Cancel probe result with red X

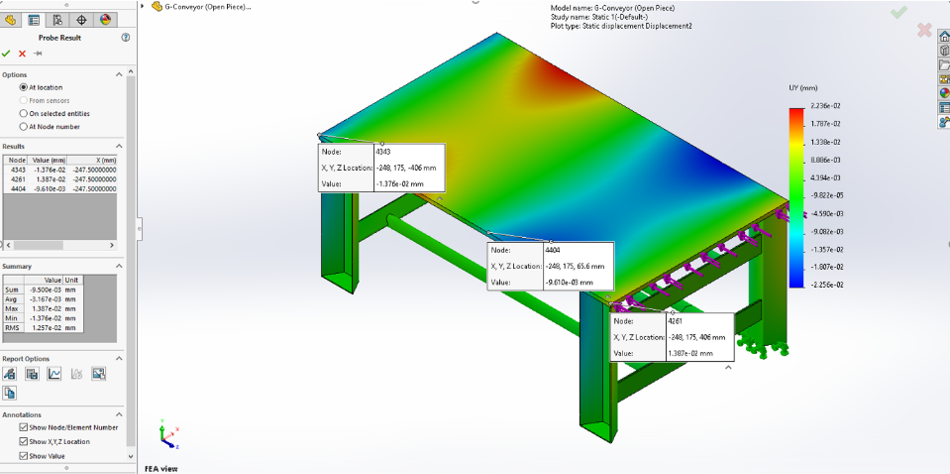click(22, 53)
